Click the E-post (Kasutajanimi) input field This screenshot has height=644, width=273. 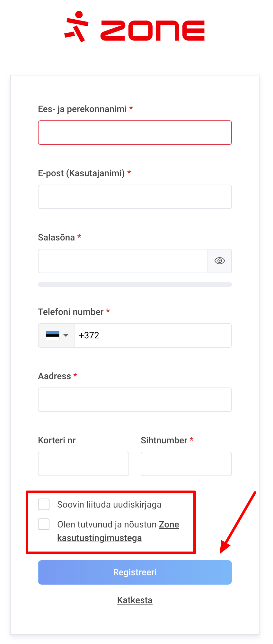pyautogui.click(x=135, y=197)
